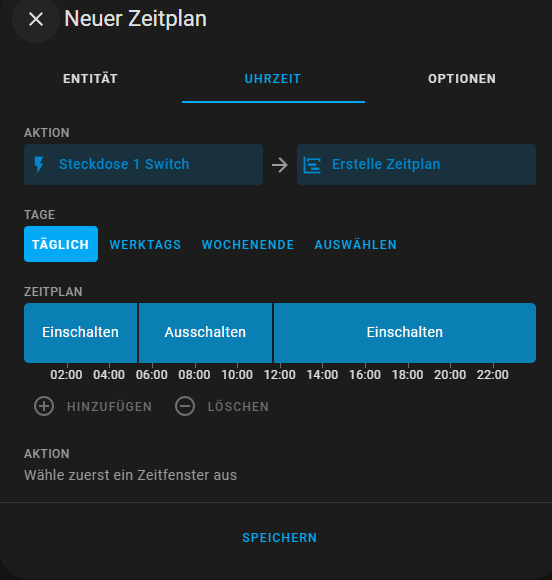Click the arrow between entity and action
This screenshot has height=580, width=552.
pyautogui.click(x=280, y=165)
